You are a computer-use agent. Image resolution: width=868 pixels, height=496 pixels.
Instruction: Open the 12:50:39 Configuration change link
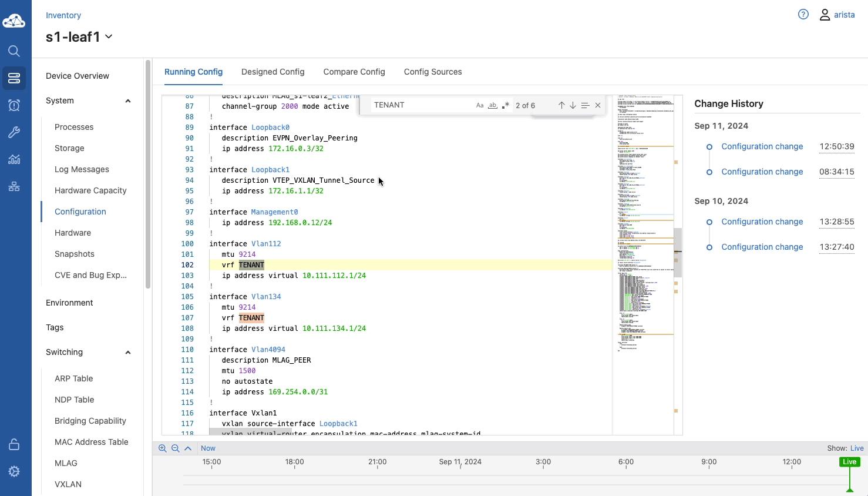coord(762,146)
